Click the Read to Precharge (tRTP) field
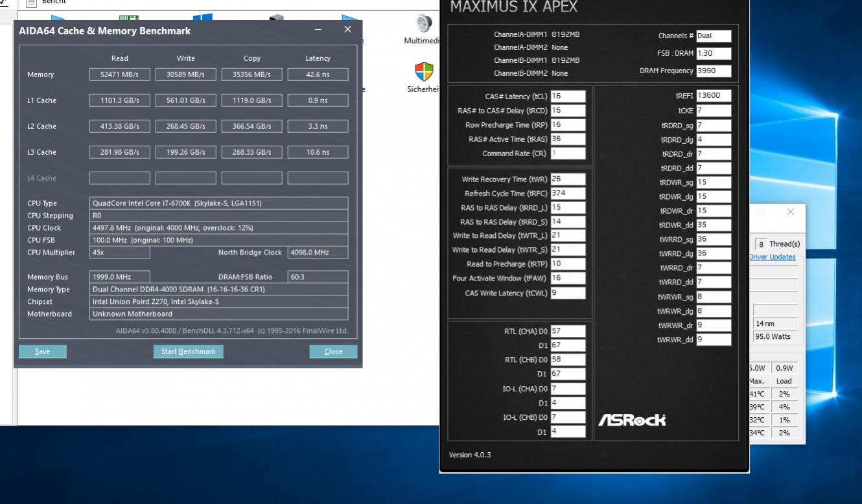862x504 pixels. click(x=568, y=264)
